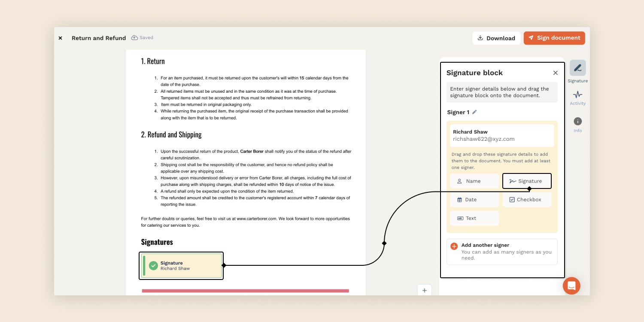Click the Return and Refund document title

point(99,38)
